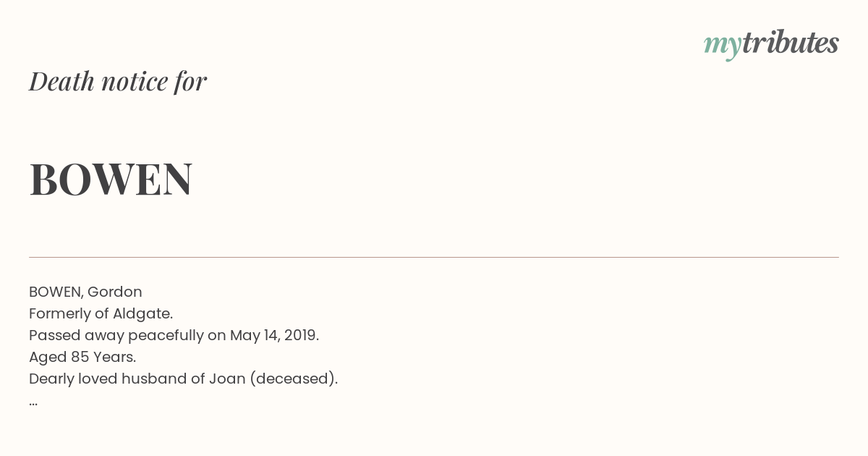This screenshot has height=456, width=868.
Task: Click the word 'Aldgate' in the notice
Action: coord(141,314)
